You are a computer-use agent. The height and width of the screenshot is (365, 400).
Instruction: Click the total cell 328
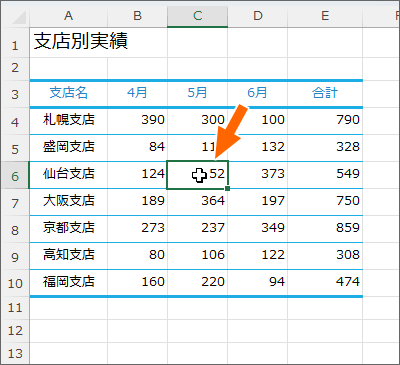coord(325,148)
